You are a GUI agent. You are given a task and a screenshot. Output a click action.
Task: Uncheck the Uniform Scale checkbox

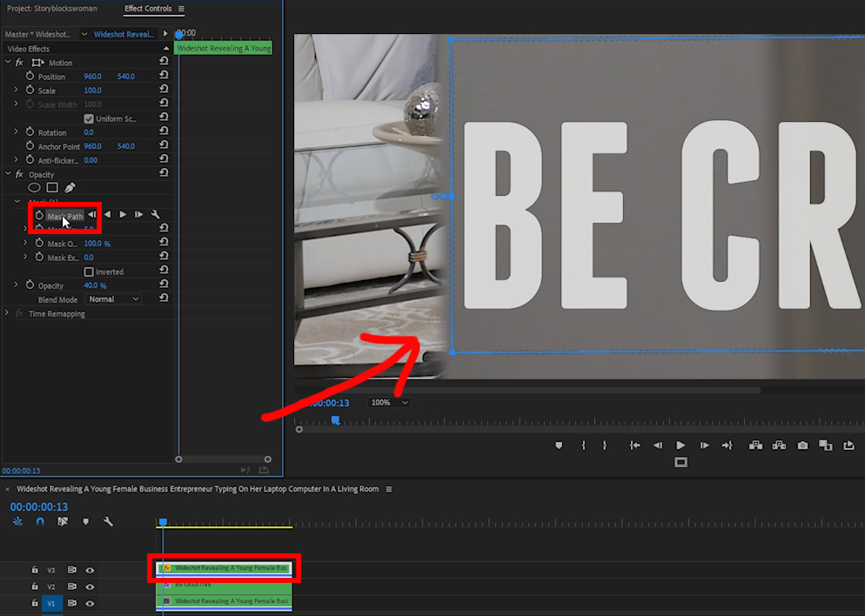[x=89, y=118]
